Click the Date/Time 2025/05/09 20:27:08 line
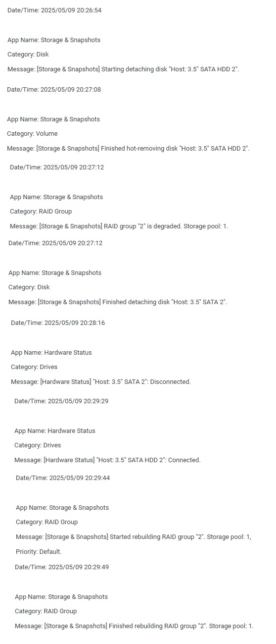 (54, 89)
